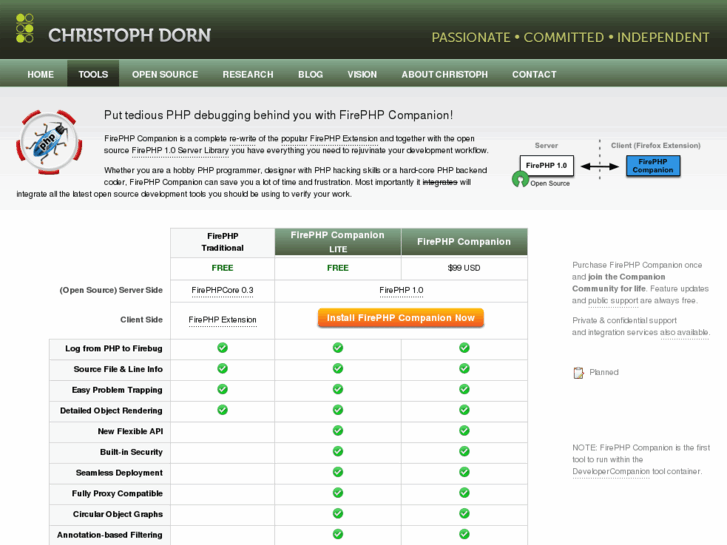
Task: Click the 'Put tedious PHP debugging' heading
Action: 278,115
